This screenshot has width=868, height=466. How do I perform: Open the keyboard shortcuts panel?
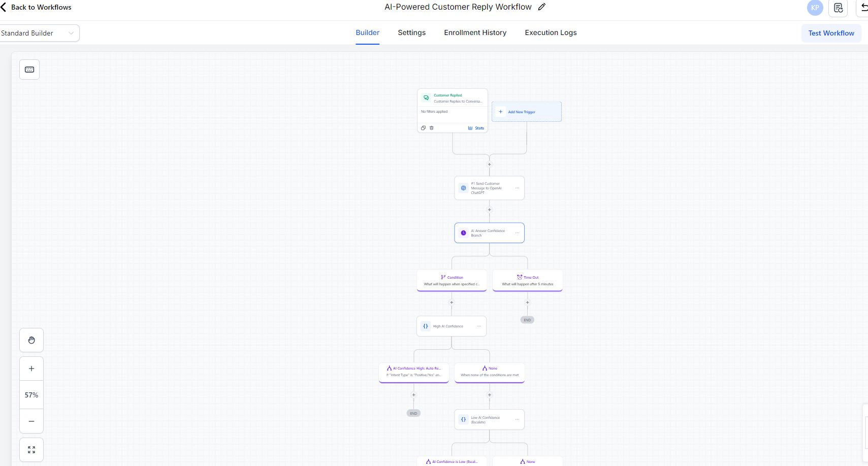coord(29,69)
